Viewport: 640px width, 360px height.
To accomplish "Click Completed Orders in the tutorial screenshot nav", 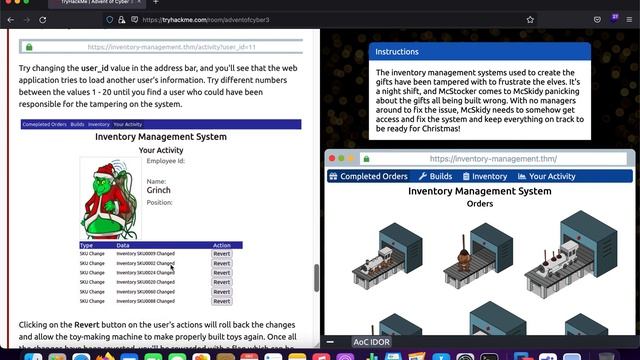I will pos(44,124).
